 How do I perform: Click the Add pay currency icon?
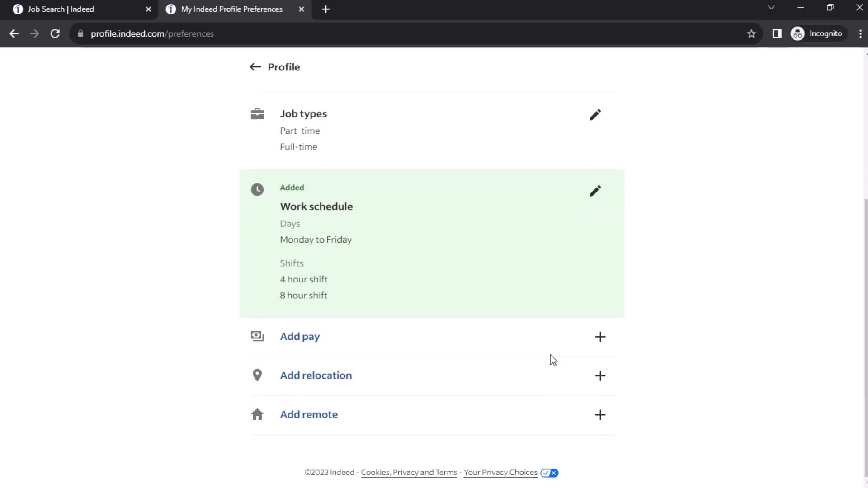pyautogui.click(x=257, y=336)
